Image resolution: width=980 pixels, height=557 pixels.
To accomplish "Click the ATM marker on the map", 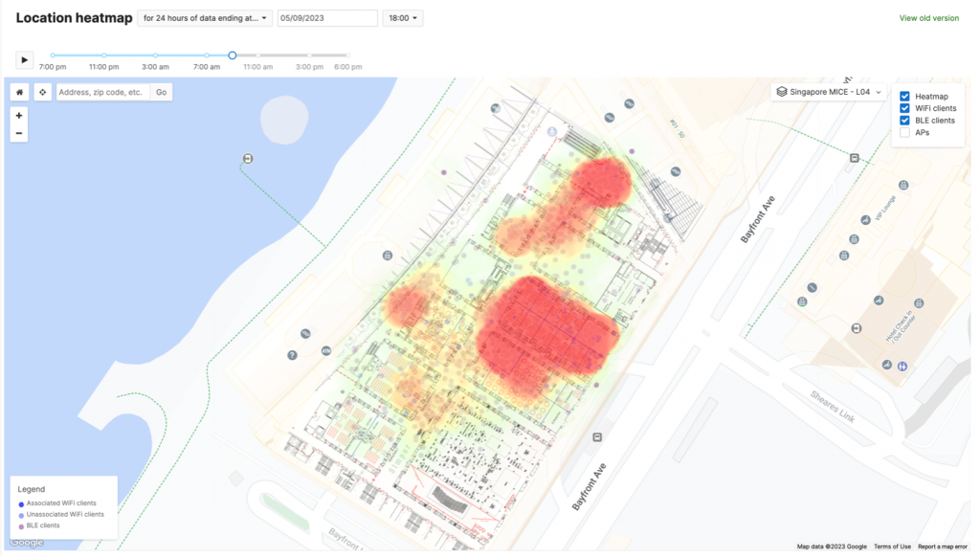I will tap(326, 351).
